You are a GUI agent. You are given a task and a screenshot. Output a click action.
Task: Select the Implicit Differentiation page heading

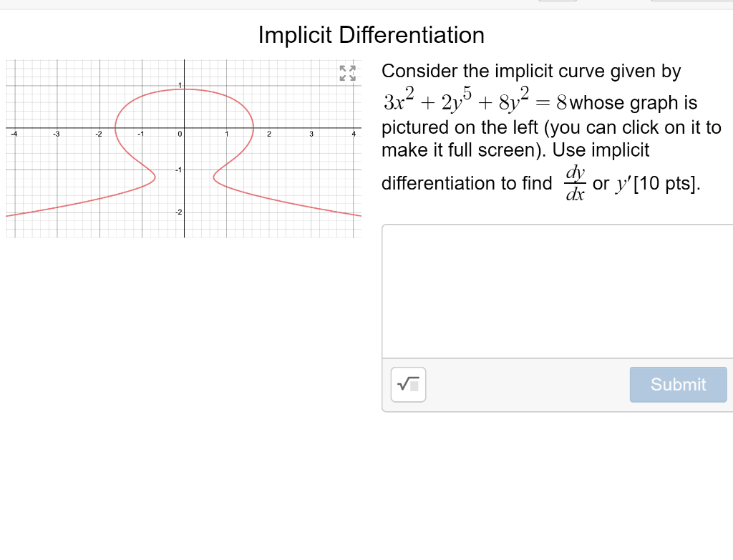pyautogui.click(x=372, y=35)
